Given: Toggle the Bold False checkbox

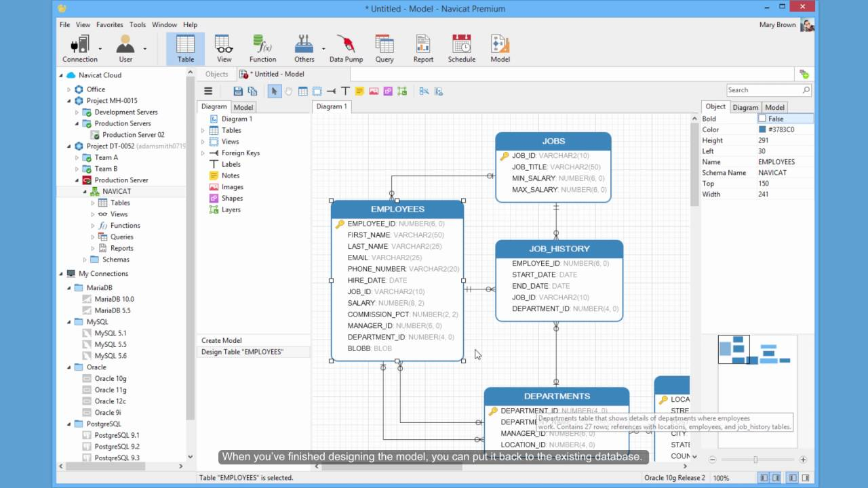Looking at the screenshot, I should click(762, 119).
